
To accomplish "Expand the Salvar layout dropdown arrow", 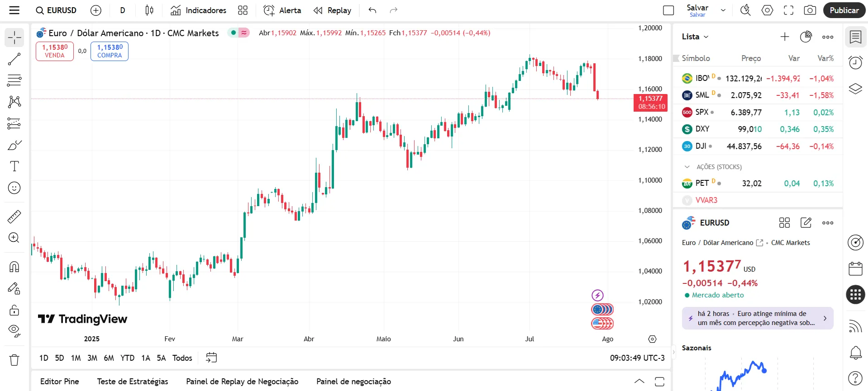I will click(x=723, y=10).
